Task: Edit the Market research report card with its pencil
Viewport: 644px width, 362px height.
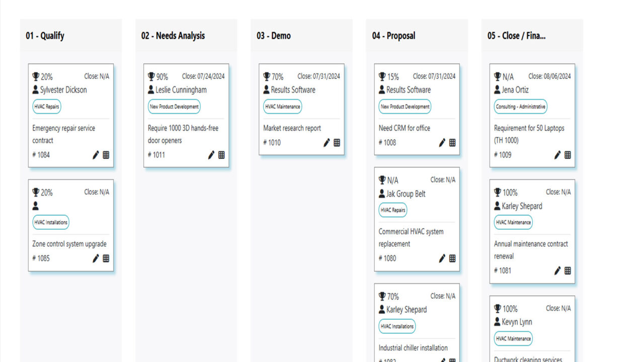Action: pyautogui.click(x=327, y=143)
